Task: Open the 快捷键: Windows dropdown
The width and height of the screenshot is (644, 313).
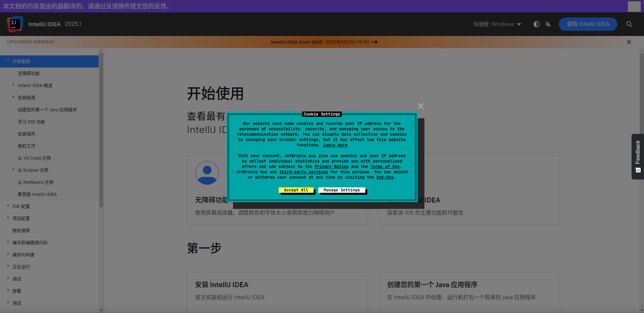Action: (x=497, y=24)
